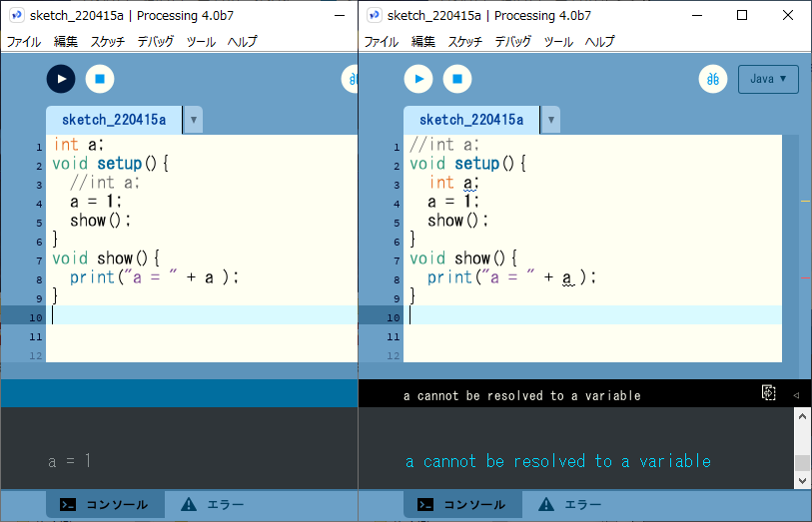Open the Java mode dropdown
Viewport: 812px width, 522px height.
pos(768,79)
